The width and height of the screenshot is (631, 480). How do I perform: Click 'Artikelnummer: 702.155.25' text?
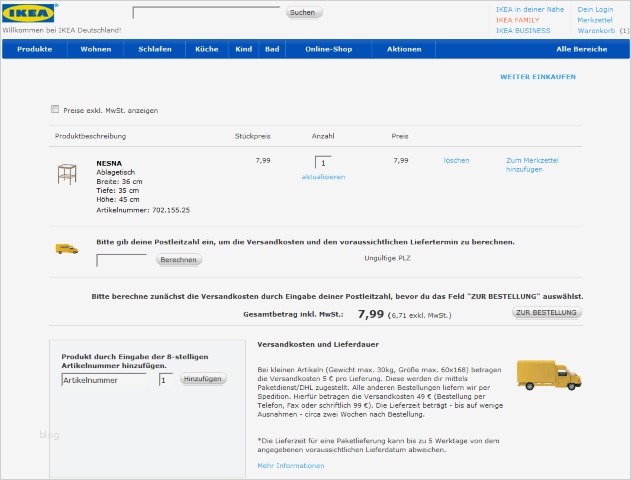[x=143, y=210]
